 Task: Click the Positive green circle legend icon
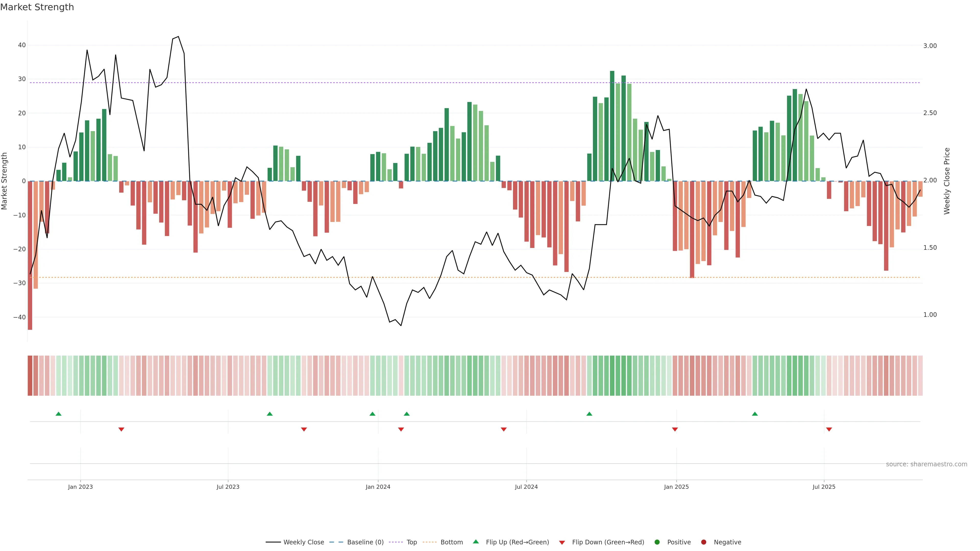coord(657,542)
